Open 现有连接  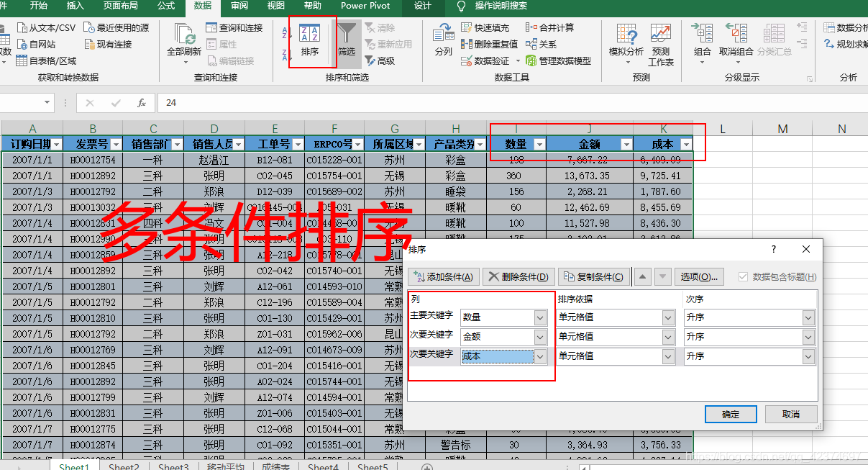(108, 44)
